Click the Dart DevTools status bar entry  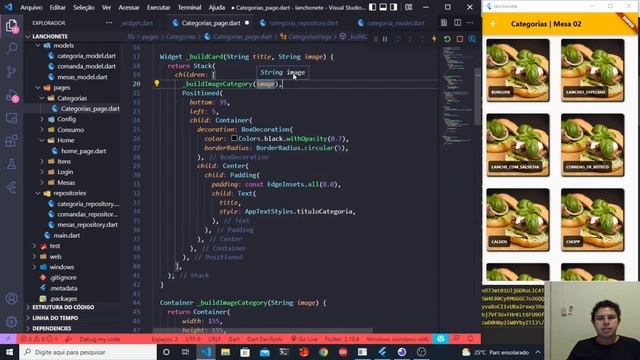point(264,339)
